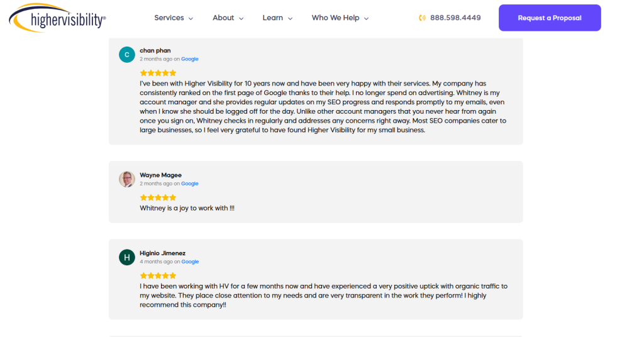The image size is (644, 337).
Task: Click the phone icon beside 888.598.4449
Action: click(423, 18)
